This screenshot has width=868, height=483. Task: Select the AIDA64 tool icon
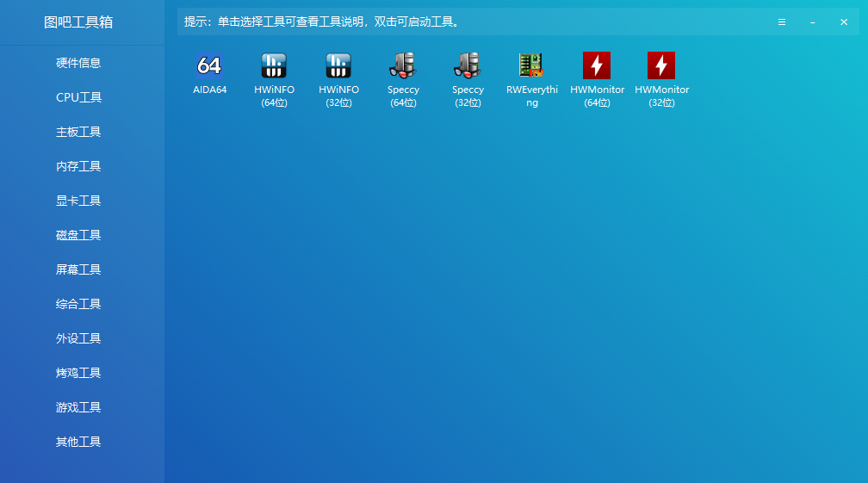209,65
